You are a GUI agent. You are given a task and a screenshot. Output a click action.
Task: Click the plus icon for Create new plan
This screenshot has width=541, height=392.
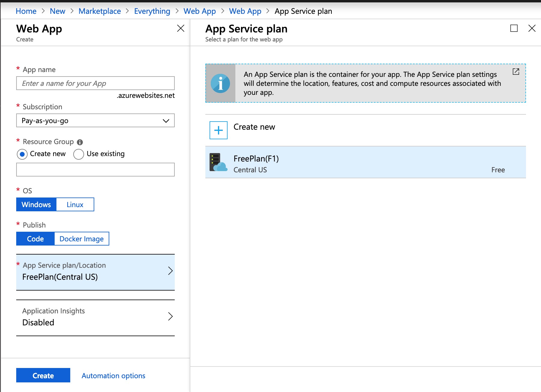(218, 130)
